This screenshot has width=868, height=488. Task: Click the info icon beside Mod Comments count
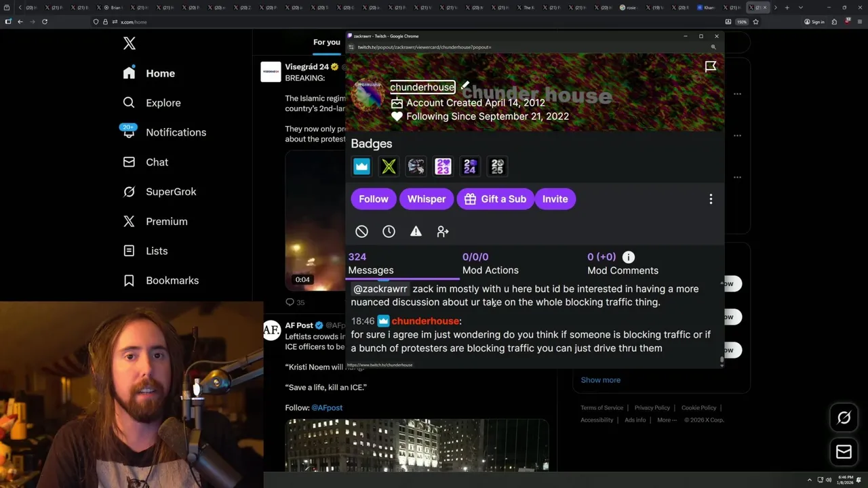tap(629, 257)
